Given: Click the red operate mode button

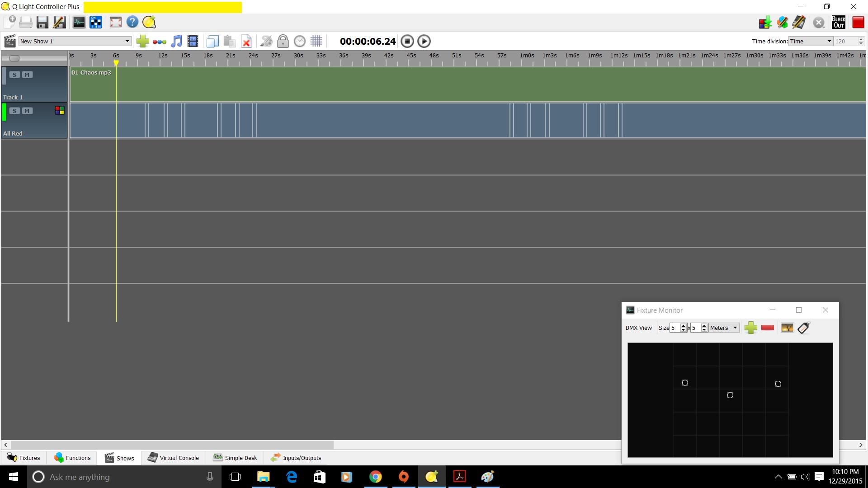Looking at the screenshot, I should [x=858, y=22].
